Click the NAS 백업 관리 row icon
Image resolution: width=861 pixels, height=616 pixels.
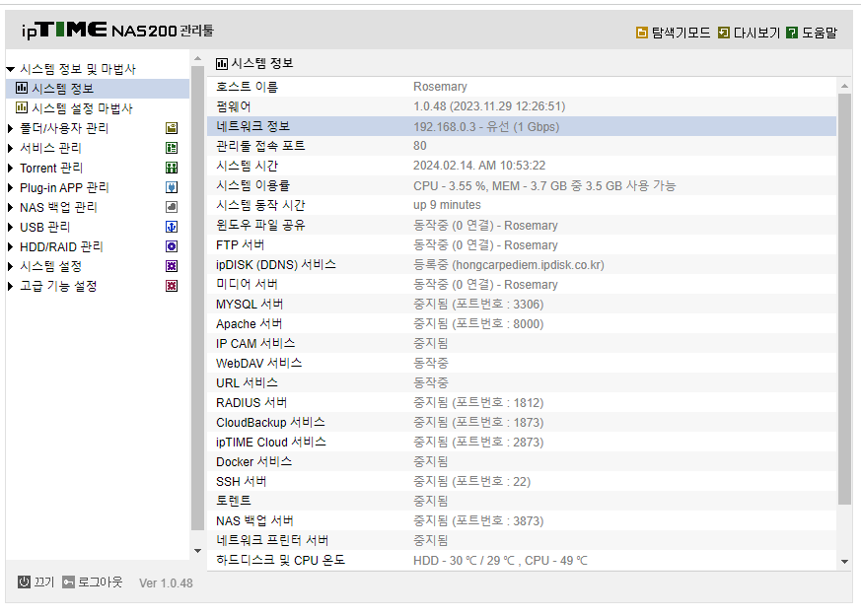[x=172, y=207]
